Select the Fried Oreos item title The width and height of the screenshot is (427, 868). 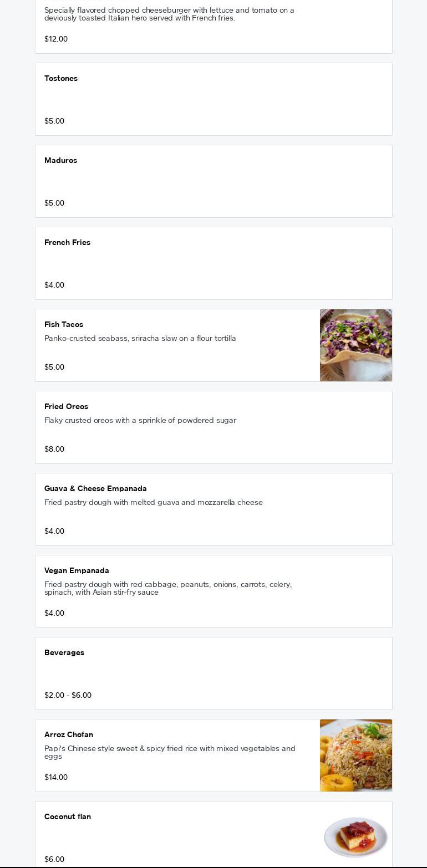66,407
